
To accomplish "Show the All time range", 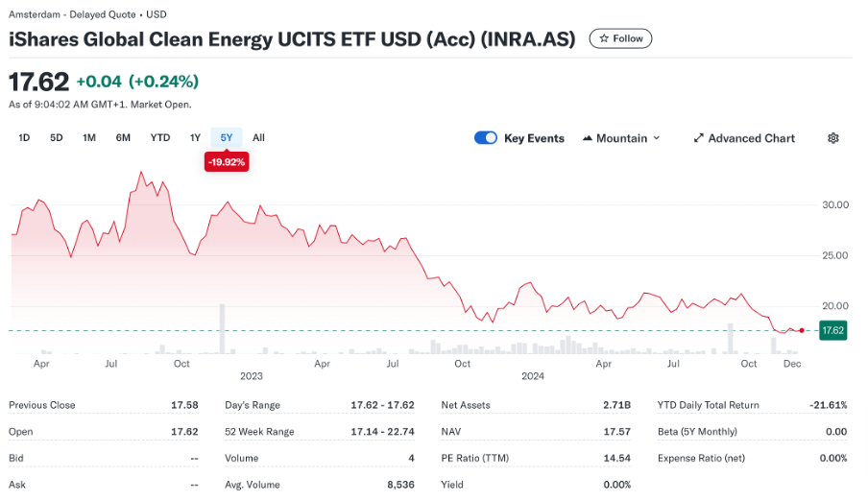I will [x=258, y=138].
